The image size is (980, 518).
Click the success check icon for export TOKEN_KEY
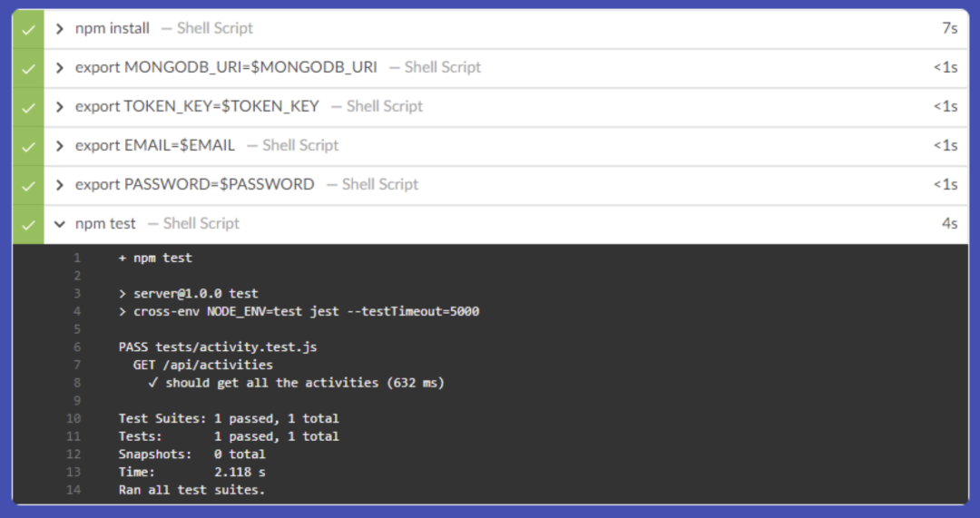pos(28,107)
